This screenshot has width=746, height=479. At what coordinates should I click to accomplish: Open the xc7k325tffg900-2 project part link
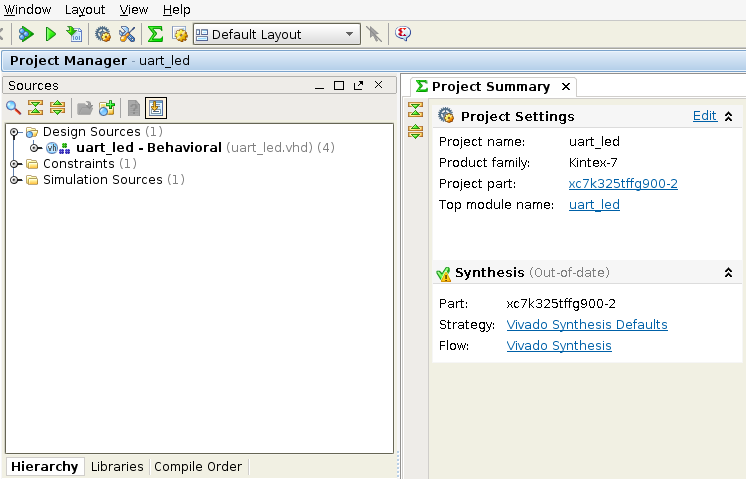(x=623, y=184)
